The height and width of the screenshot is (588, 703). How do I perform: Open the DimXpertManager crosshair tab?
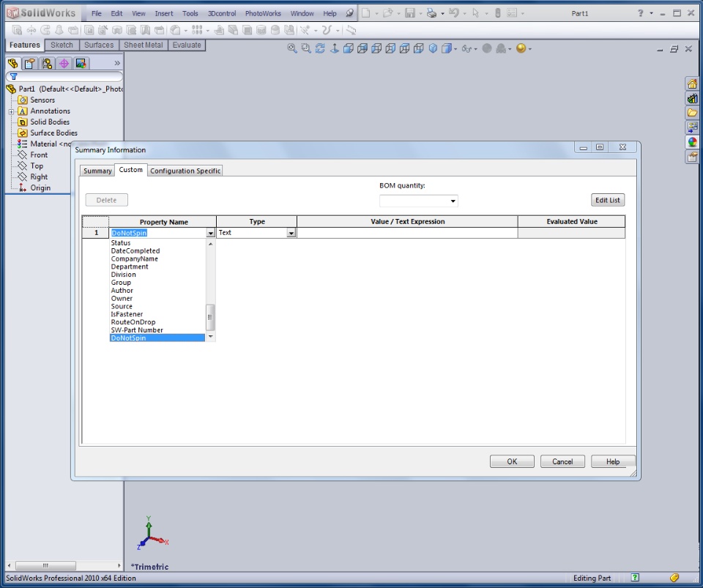(x=64, y=64)
